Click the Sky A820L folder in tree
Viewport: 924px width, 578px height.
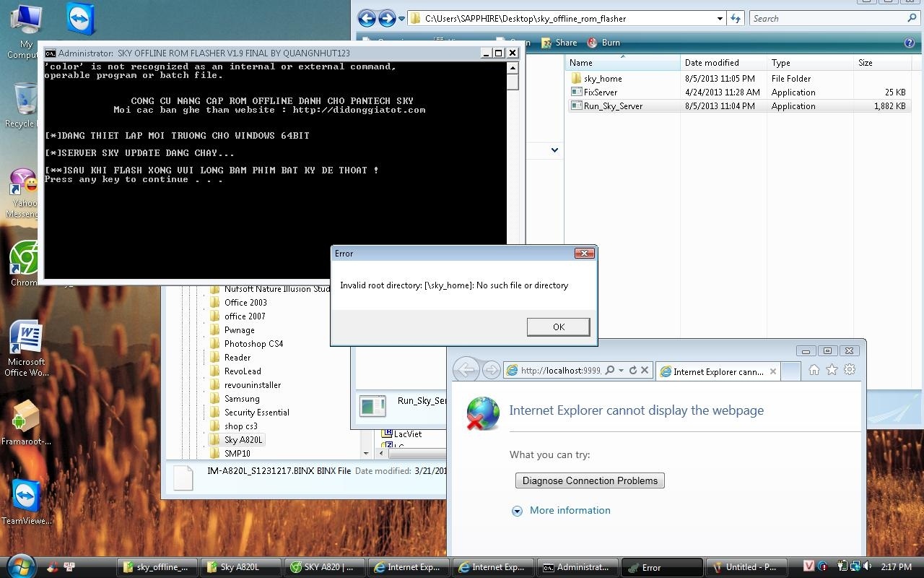pos(243,440)
